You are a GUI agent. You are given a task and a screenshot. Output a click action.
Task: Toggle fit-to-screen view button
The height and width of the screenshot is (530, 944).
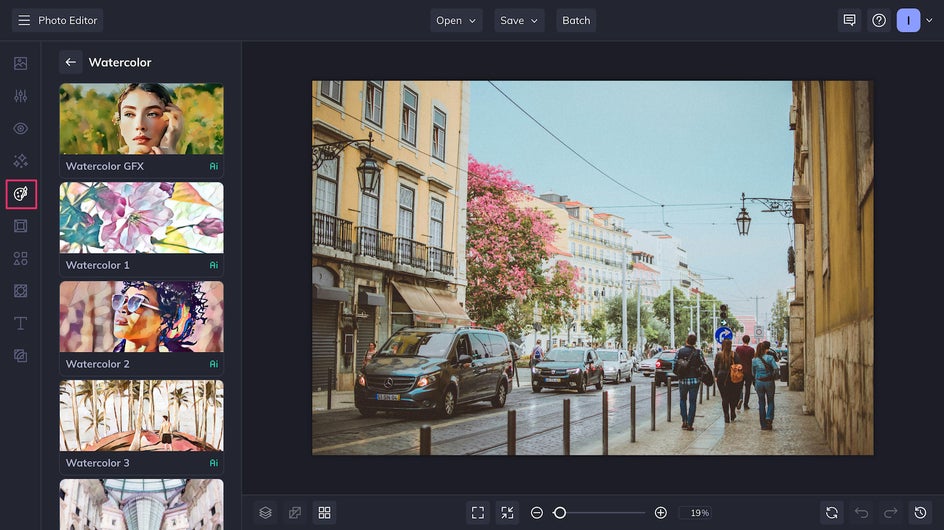[478, 512]
